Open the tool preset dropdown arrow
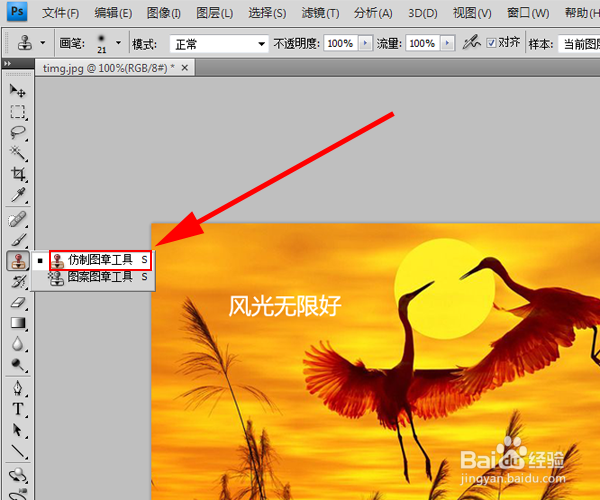 tap(43, 42)
